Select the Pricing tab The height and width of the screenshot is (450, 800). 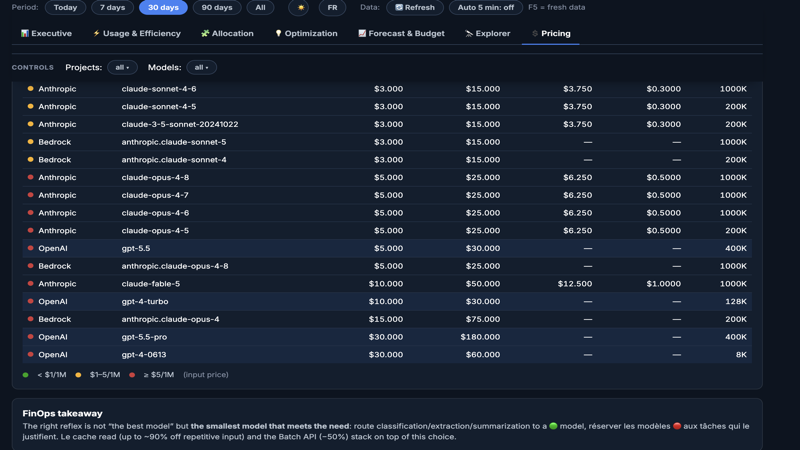(551, 33)
